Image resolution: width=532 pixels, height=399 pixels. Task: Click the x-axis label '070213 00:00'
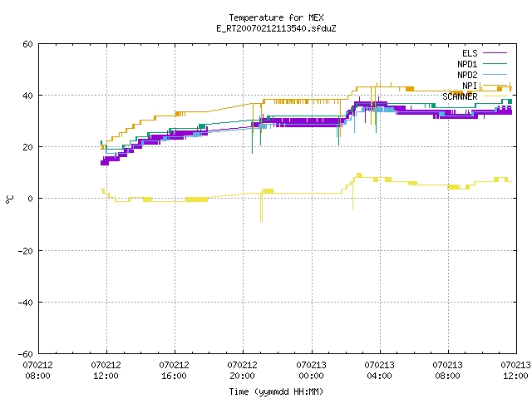click(311, 371)
